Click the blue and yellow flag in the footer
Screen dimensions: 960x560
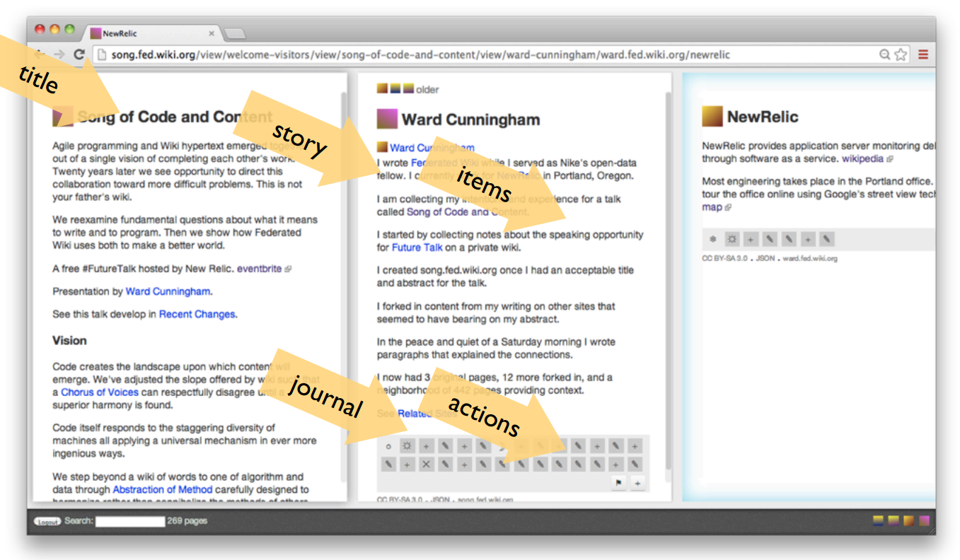[x=878, y=521]
